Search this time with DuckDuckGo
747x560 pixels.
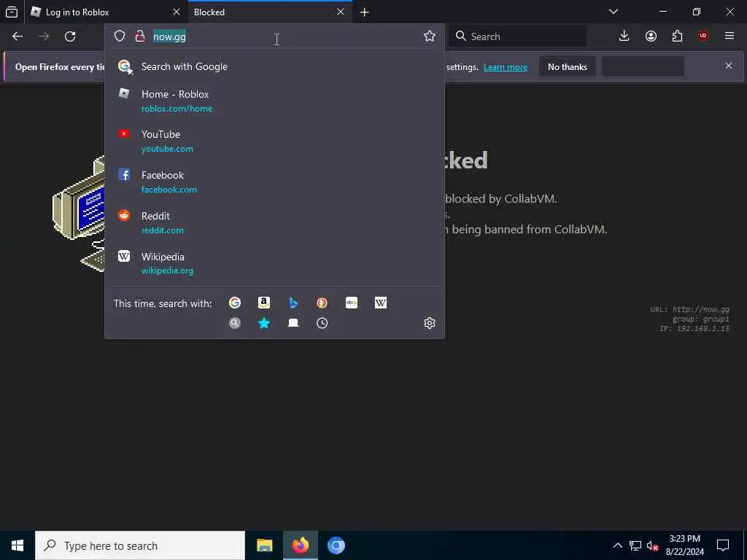click(322, 303)
